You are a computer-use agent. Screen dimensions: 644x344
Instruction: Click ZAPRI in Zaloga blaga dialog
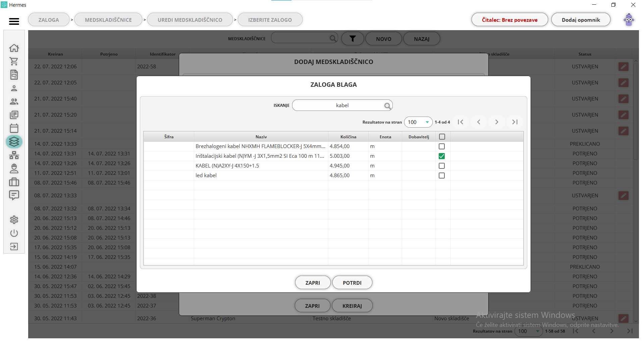click(313, 283)
